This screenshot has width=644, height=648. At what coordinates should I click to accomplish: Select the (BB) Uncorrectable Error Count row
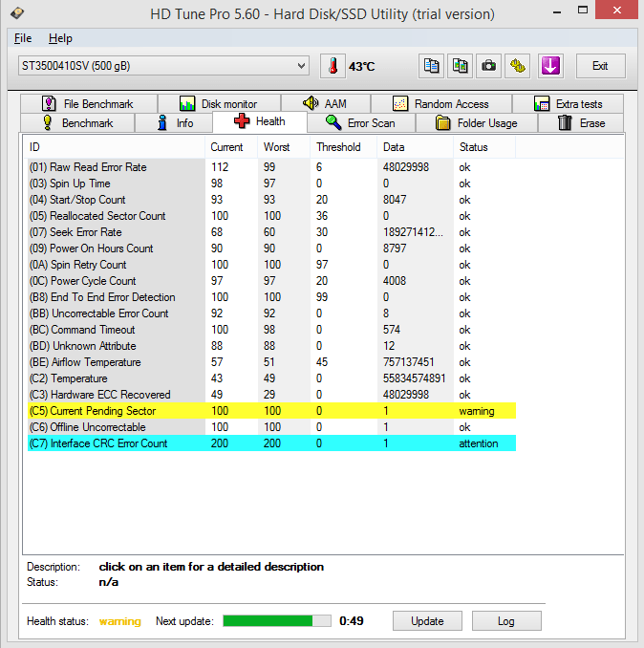coord(271,313)
